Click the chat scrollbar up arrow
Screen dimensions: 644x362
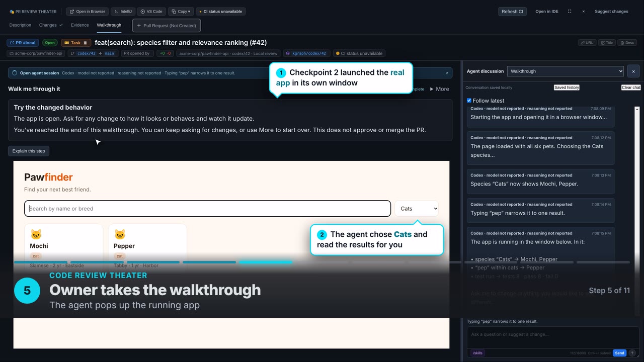637,109
